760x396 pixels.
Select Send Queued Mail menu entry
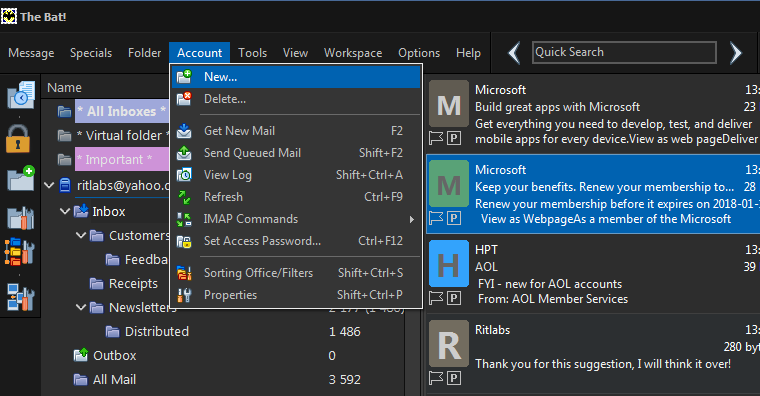pyautogui.click(x=296, y=153)
